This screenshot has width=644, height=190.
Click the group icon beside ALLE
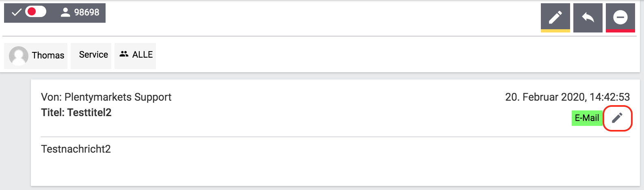click(124, 54)
